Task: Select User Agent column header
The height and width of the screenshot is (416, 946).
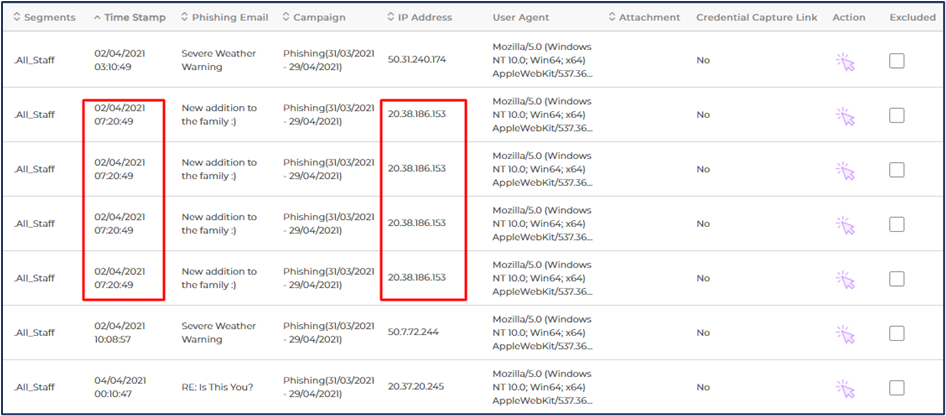Action: click(521, 17)
